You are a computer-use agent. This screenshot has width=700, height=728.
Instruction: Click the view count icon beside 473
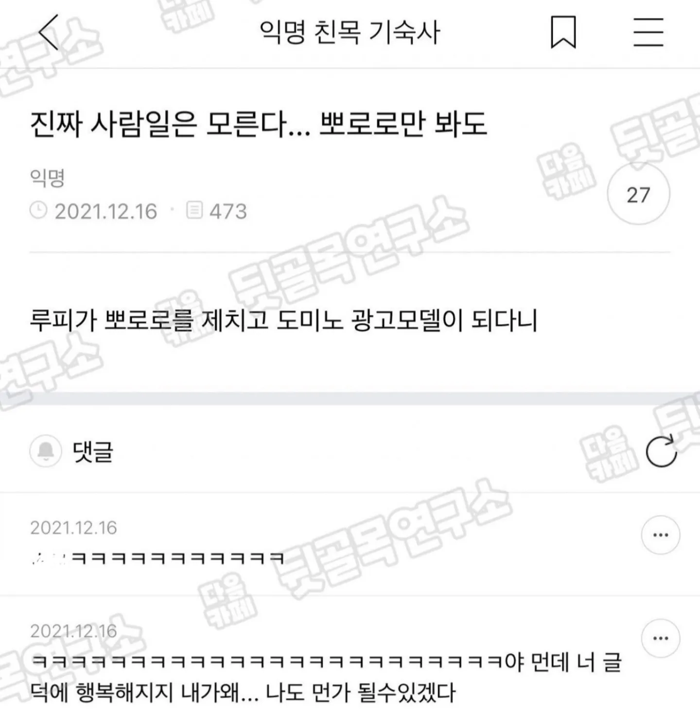tap(194, 211)
